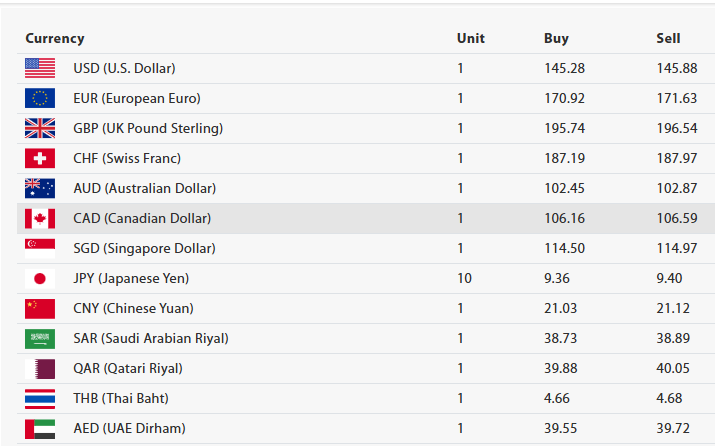Select the JPY buy rate 9.36
This screenshot has width=715, height=446.
coord(558,278)
